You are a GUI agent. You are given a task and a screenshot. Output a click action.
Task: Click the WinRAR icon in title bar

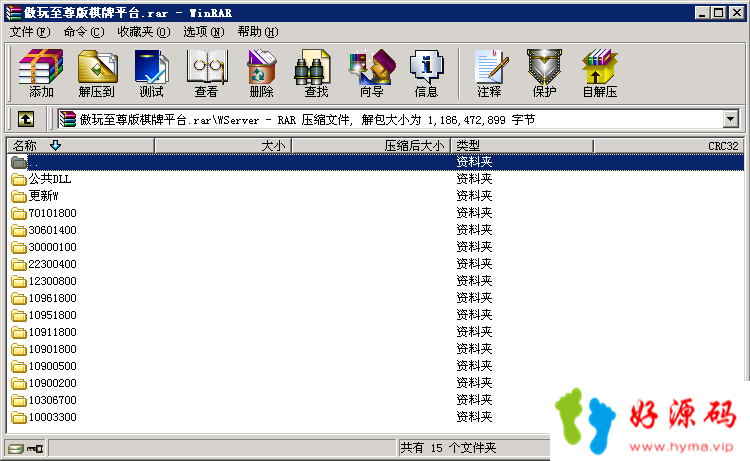point(13,13)
